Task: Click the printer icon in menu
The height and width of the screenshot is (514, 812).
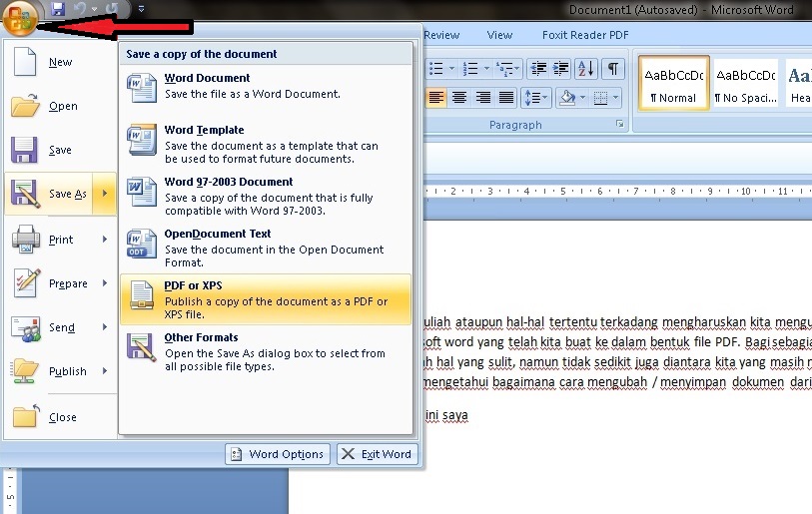Action: pyautogui.click(x=25, y=240)
